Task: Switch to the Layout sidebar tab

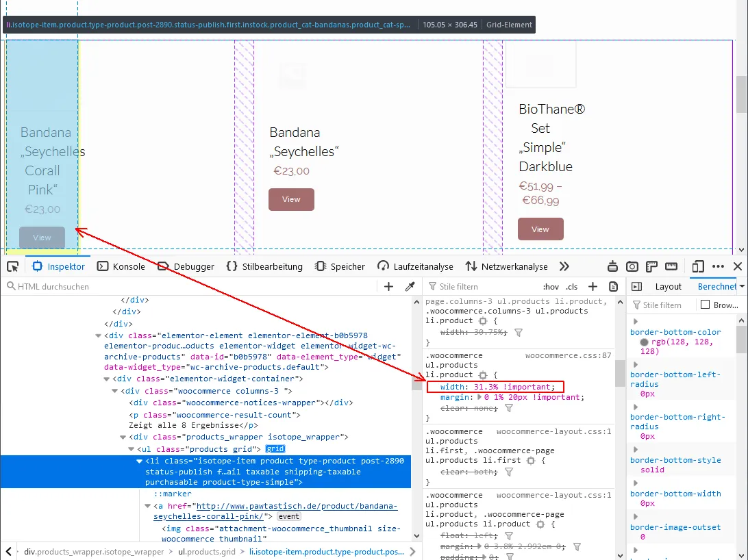Action: click(x=668, y=286)
